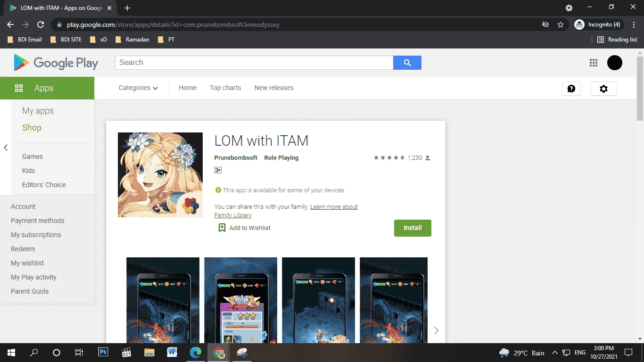644x362 pixels.
Task: Open Task View on the taskbar
Action: point(79,353)
